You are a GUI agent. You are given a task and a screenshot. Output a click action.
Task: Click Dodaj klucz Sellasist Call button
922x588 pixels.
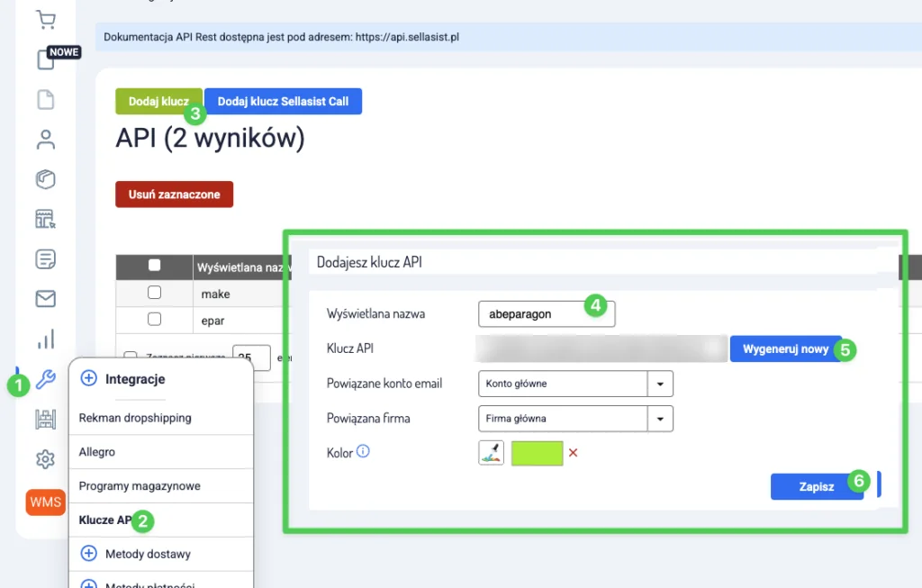click(283, 101)
